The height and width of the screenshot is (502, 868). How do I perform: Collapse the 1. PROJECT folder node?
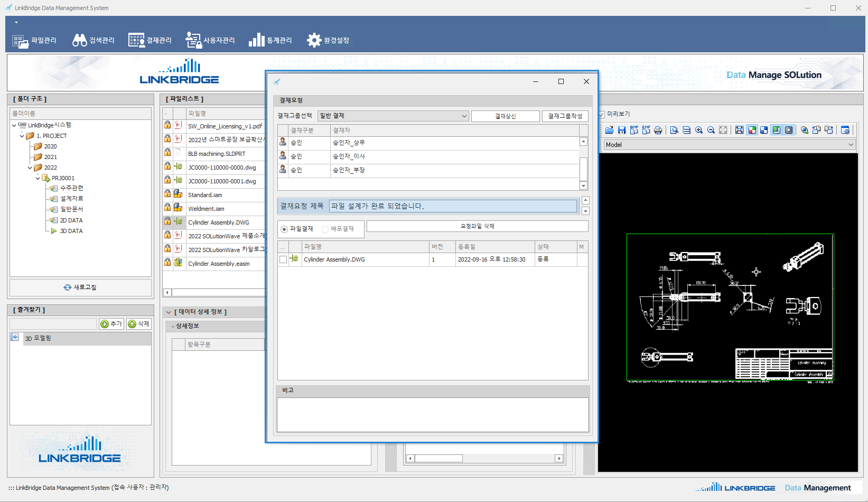pyautogui.click(x=22, y=136)
